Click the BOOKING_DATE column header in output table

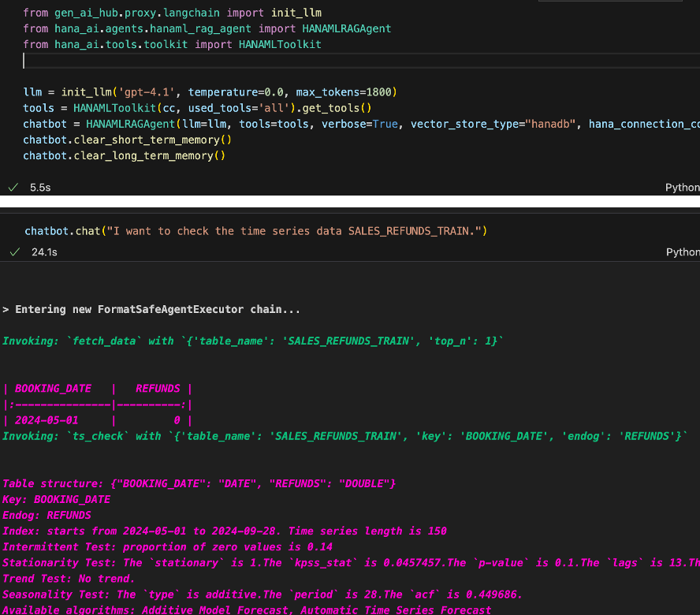pos(53,389)
